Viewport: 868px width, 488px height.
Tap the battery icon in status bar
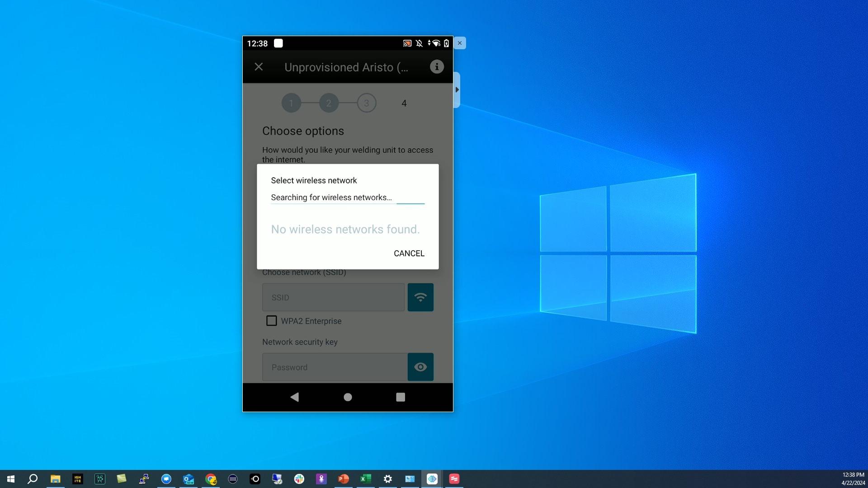tap(446, 43)
